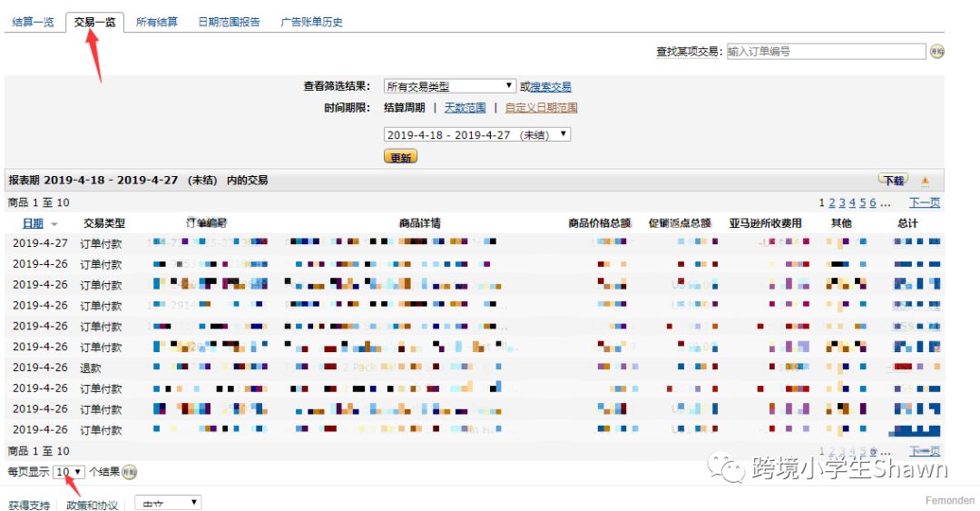The width and height of the screenshot is (980, 511).
Task: Click 订单付款 in the 2019-4-27 row
Action: [x=102, y=243]
